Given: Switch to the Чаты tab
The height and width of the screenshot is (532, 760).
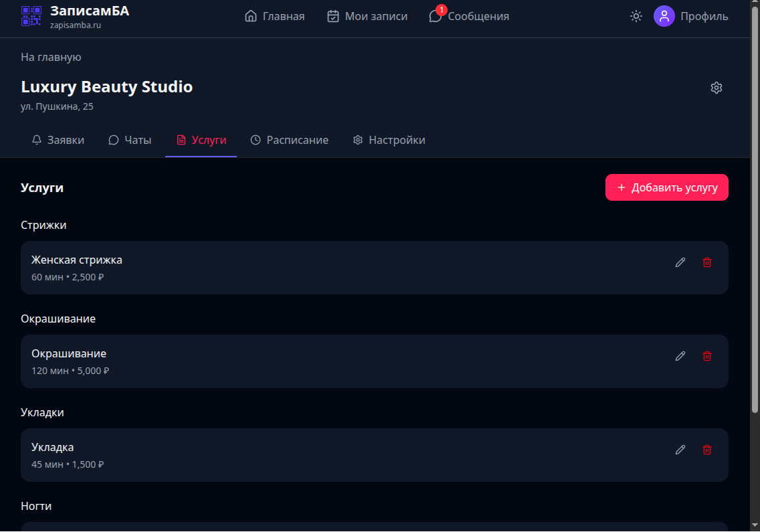Looking at the screenshot, I should (129, 140).
